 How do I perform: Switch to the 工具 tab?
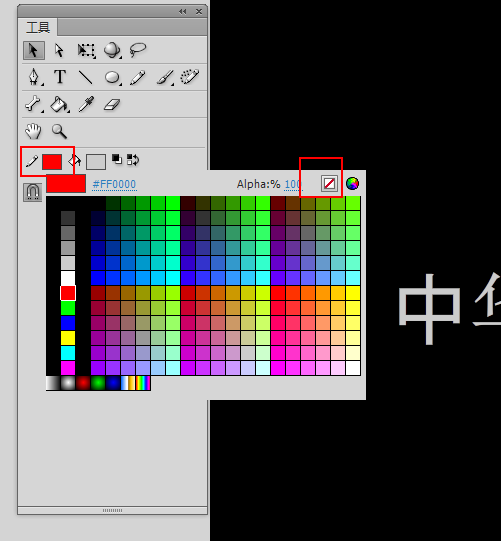pos(38,27)
